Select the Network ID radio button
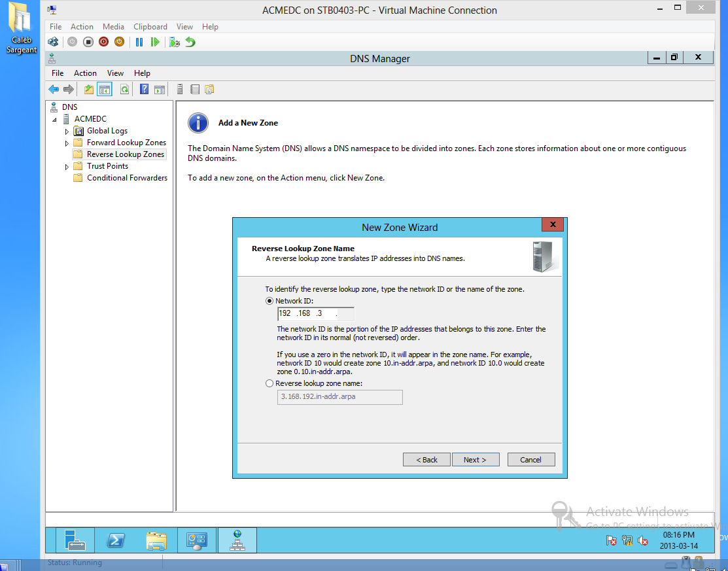Screen dimensions: 728x571 tap(269, 301)
